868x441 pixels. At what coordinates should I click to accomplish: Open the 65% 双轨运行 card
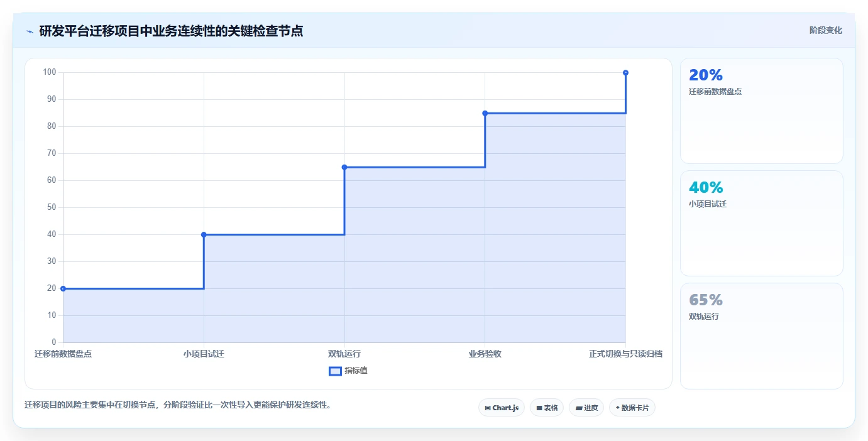pyautogui.click(x=761, y=336)
